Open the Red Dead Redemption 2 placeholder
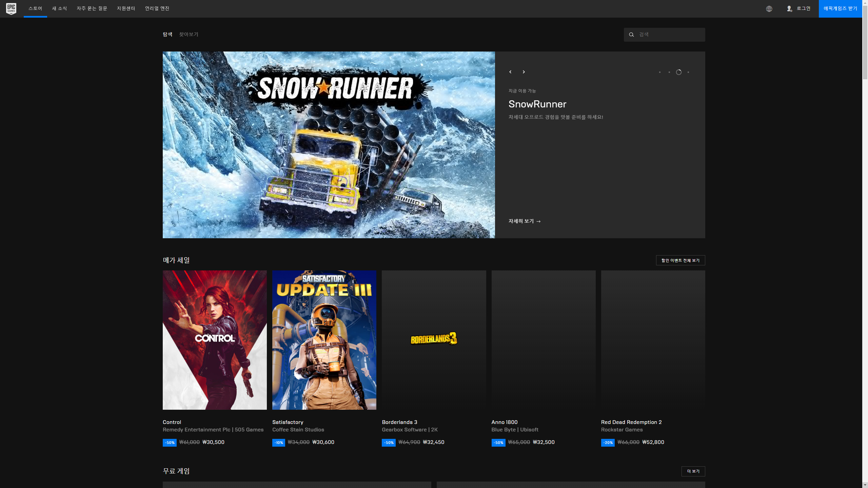Screen dimensions: 868x488 coord(653,340)
